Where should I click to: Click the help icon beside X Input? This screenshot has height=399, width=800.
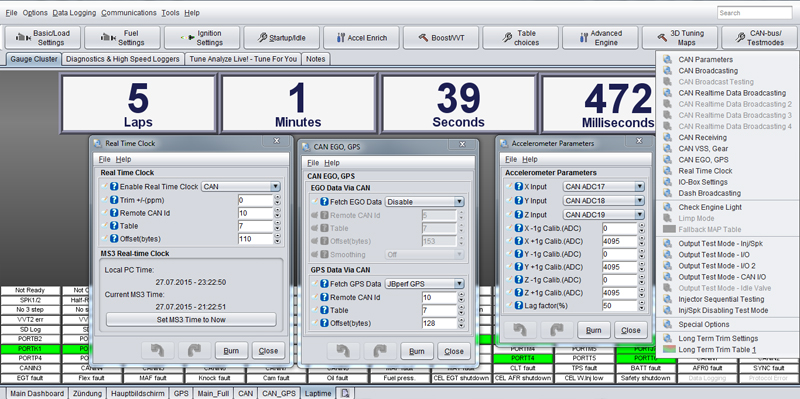point(519,187)
